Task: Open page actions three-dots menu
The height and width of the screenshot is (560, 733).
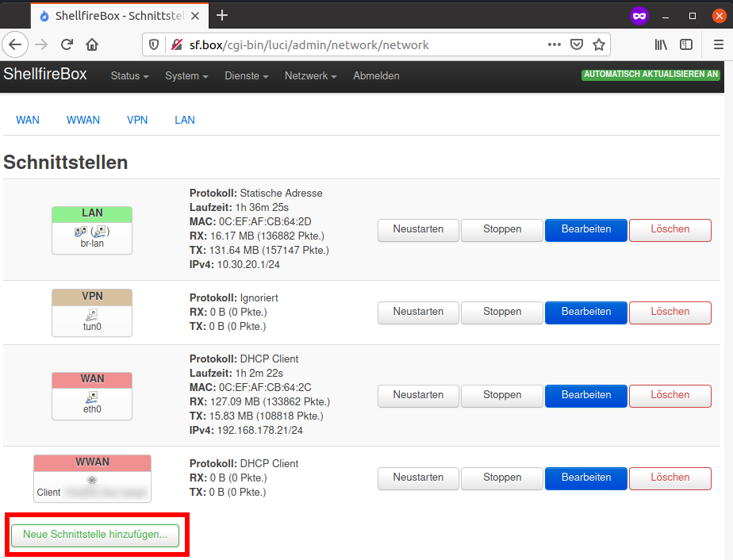Action: pyautogui.click(x=555, y=44)
